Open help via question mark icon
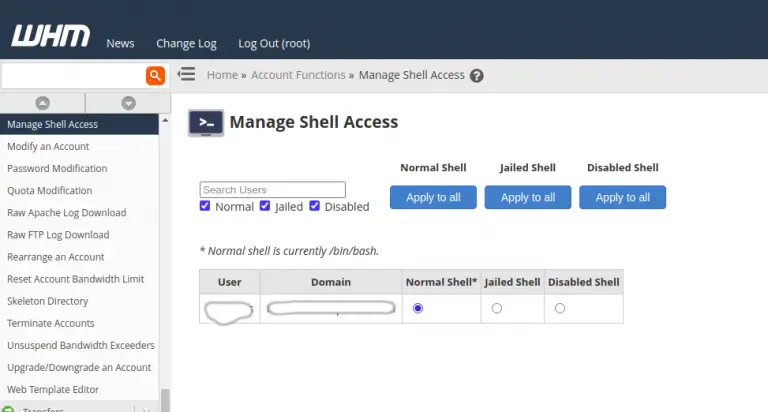The image size is (768, 412). pyautogui.click(x=477, y=76)
